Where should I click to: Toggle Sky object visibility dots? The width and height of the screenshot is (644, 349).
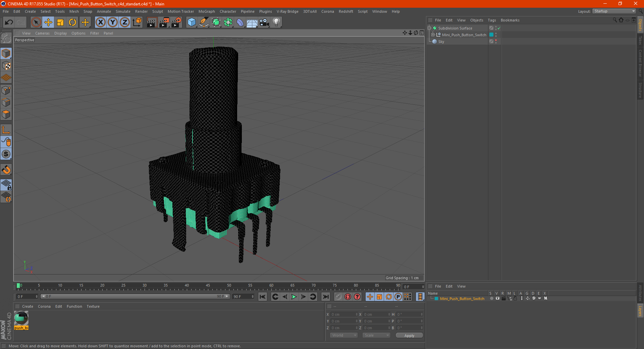point(496,42)
